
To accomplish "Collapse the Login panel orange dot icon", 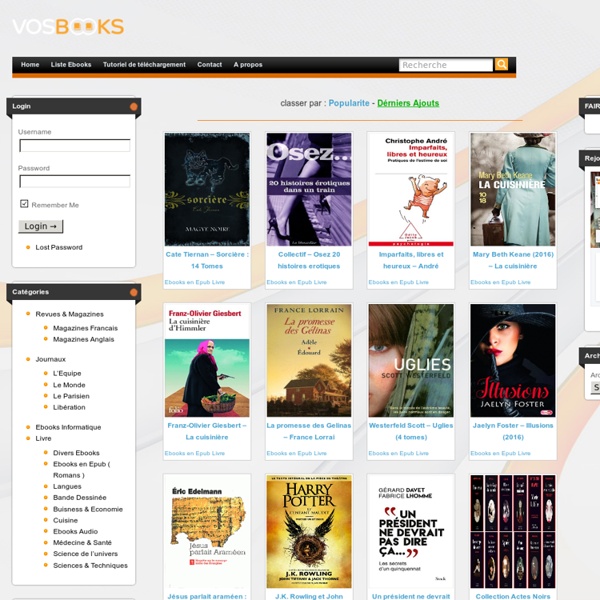I will pyautogui.click(x=133, y=106).
